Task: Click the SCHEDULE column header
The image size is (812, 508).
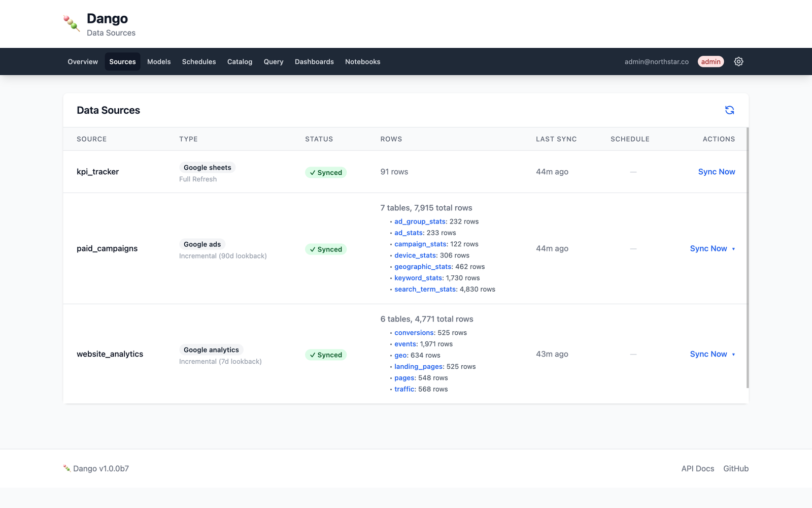Action: tap(630, 139)
